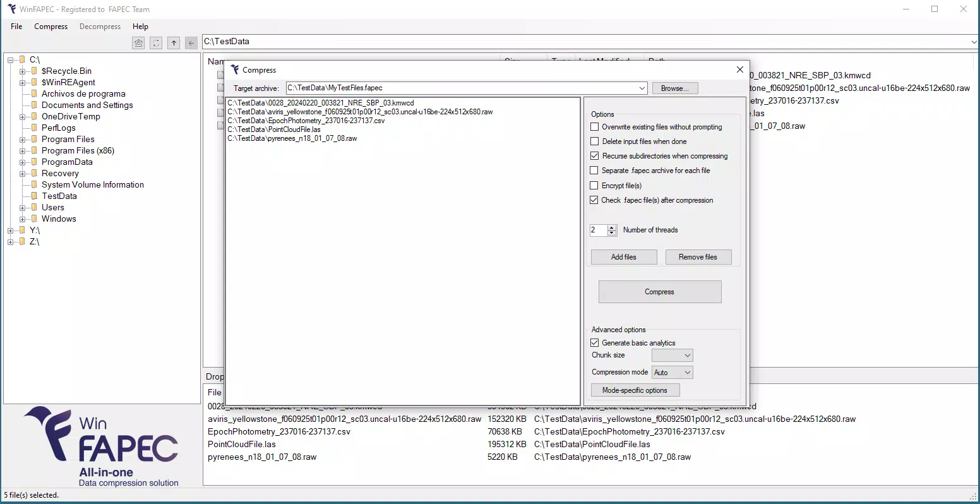Select PointCloudFile.las in Compress dialog list

point(274,129)
